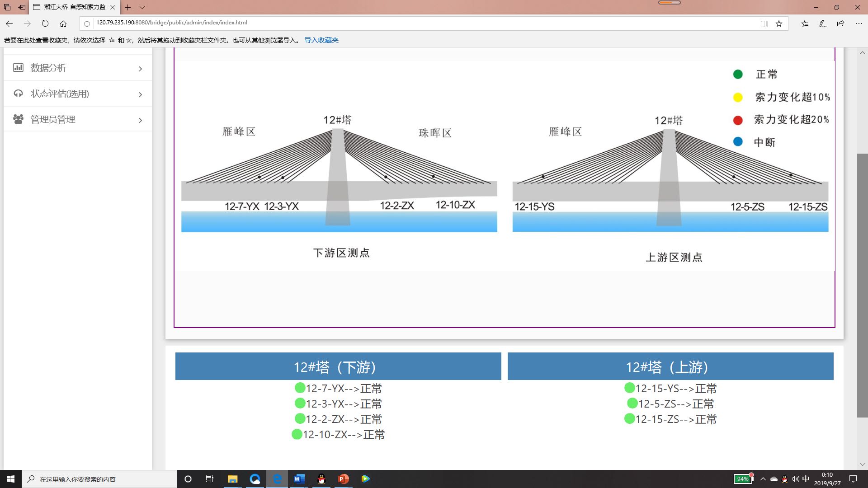Image resolution: width=868 pixels, height=488 pixels.
Task: Open a new browser tab
Action: pos(128,7)
